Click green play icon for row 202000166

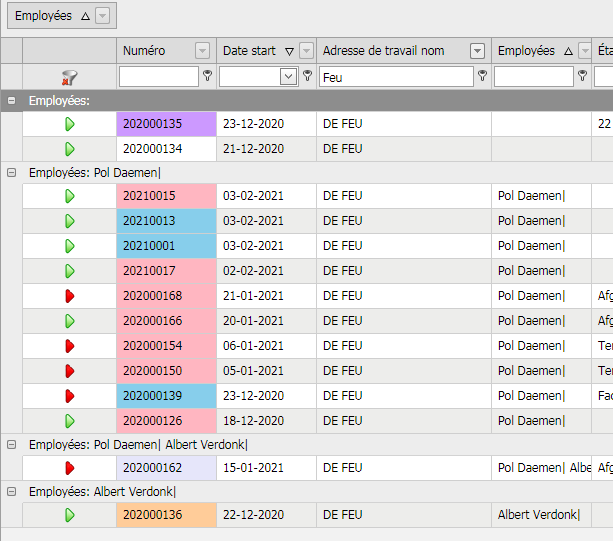pyautogui.click(x=70, y=321)
